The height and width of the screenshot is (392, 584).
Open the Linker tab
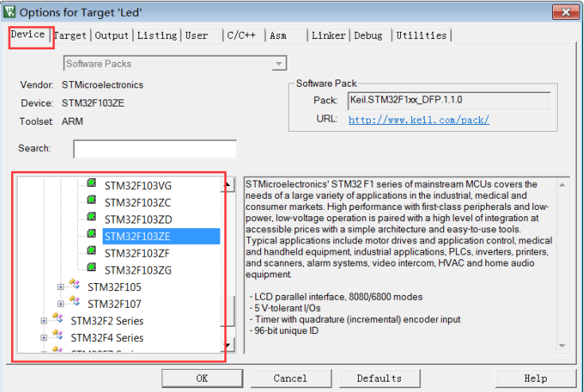329,36
